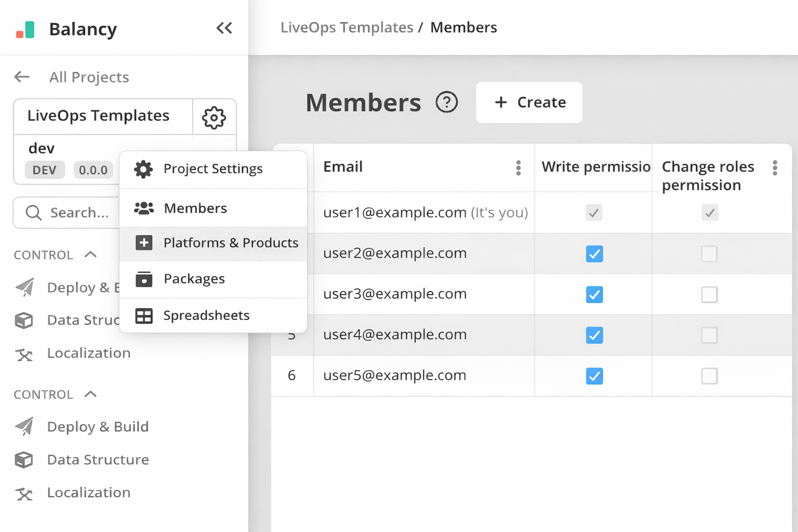
Task: Click the Localization translate icon
Action: [24, 493]
